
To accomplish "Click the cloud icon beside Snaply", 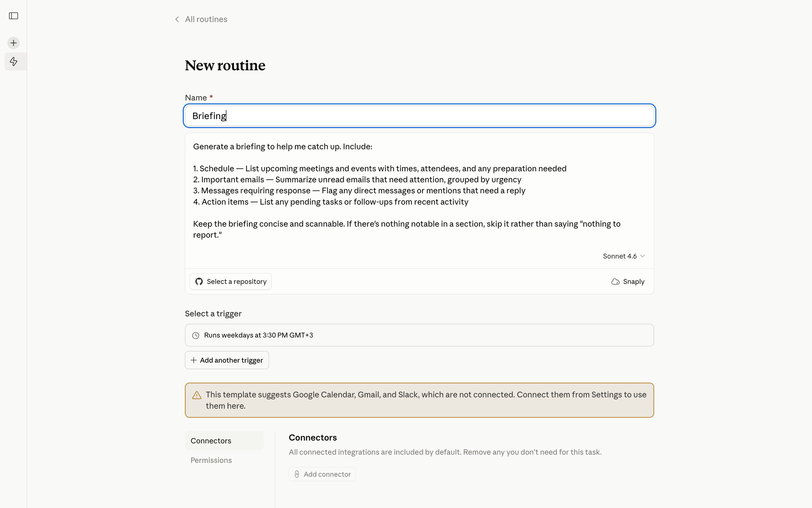I will coord(615,282).
